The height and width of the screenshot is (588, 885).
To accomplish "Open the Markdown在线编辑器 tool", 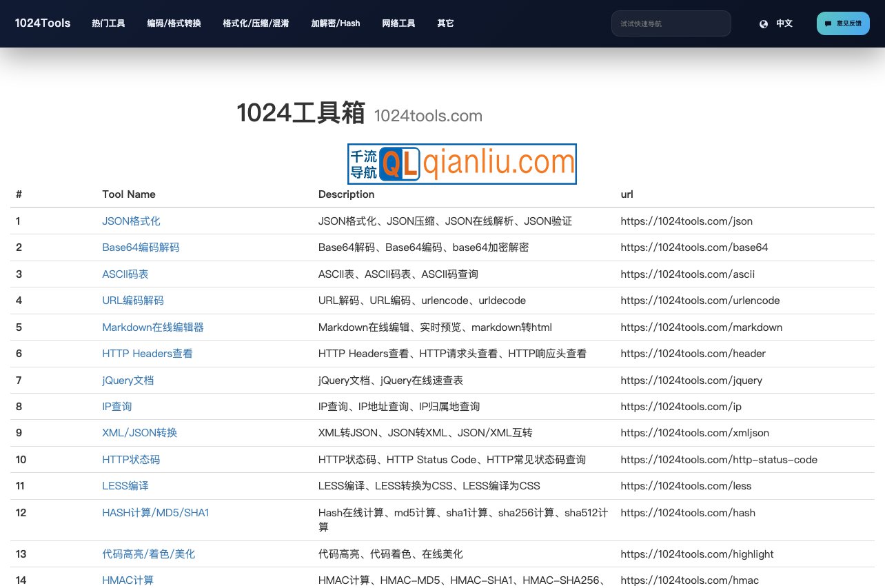I will coord(152,327).
